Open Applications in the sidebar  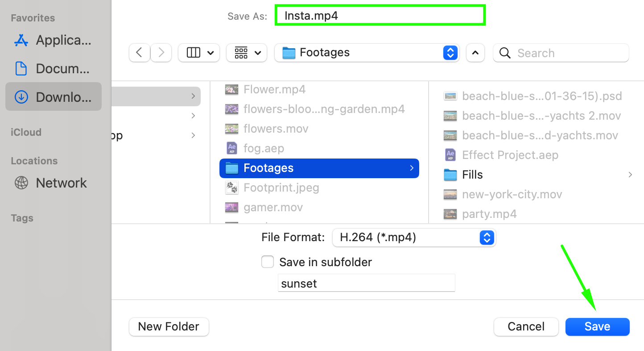pos(54,40)
